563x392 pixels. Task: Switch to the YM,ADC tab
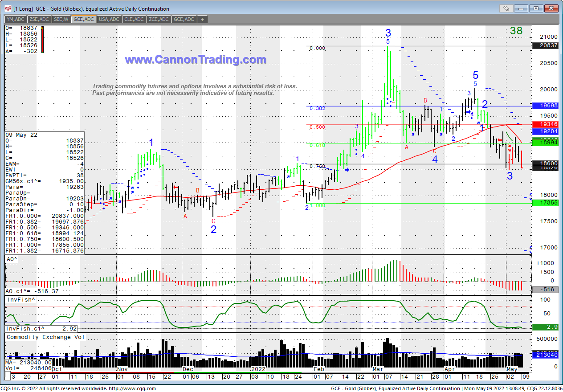[16, 19]
